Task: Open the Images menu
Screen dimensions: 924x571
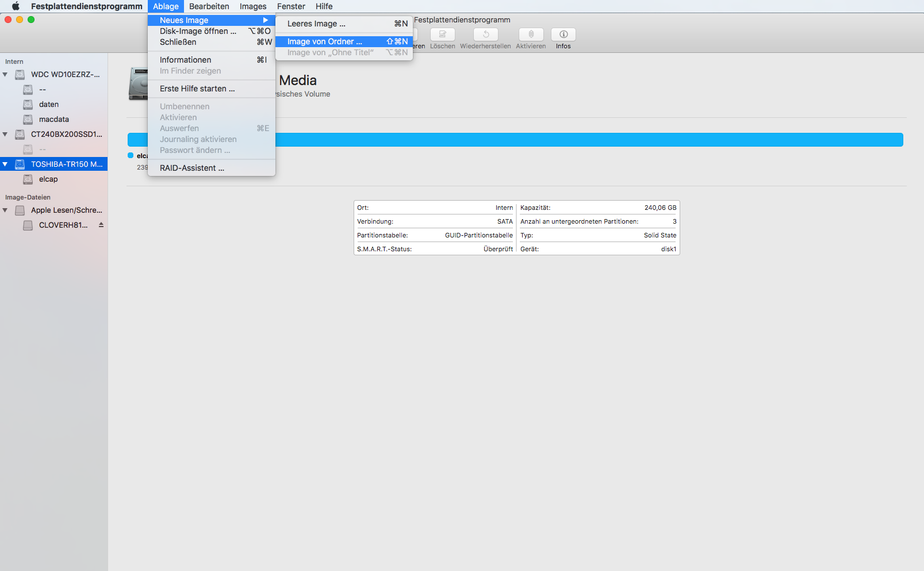Action: [x=253, y=6]
